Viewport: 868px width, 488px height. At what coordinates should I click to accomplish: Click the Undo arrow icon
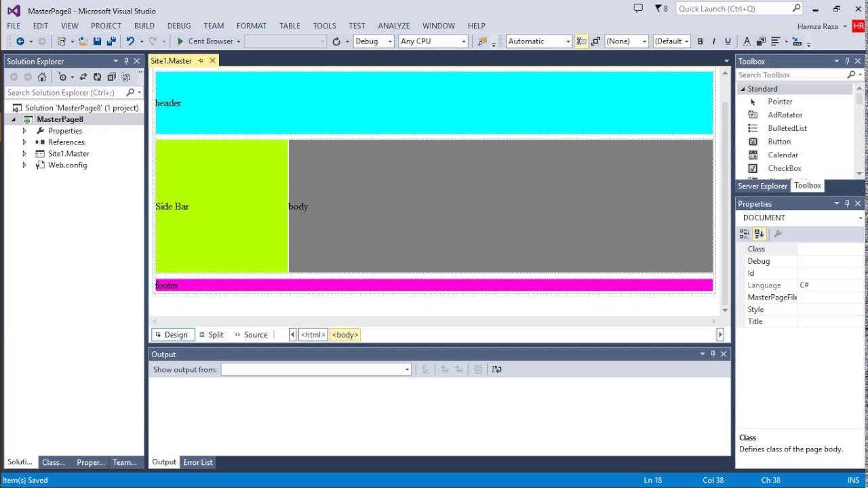[x=130, y=41]
